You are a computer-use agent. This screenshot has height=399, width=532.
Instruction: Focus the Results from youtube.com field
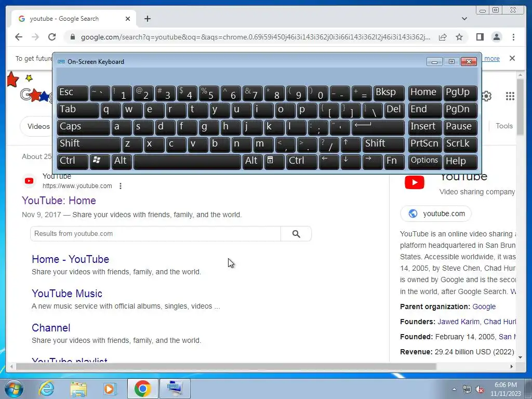click(x=155, y=234)
